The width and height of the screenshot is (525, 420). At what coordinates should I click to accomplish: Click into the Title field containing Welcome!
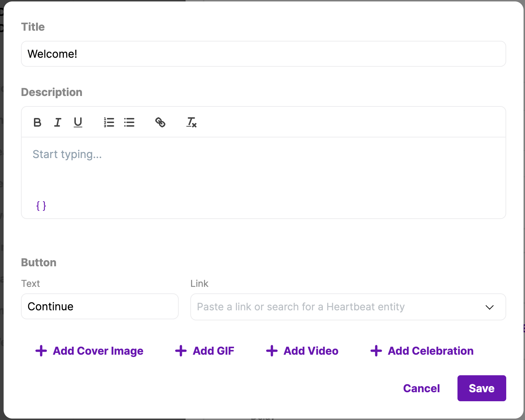(263, 54)
